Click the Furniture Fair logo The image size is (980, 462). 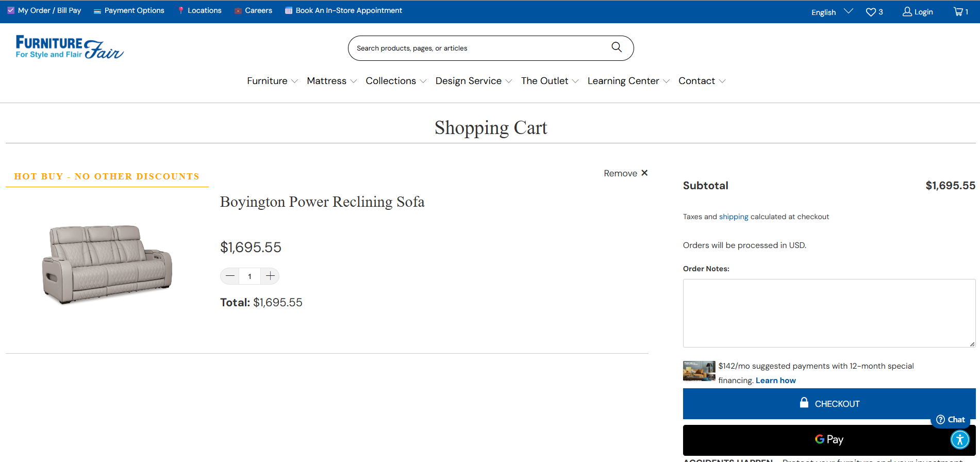click(x=70, y=47)
